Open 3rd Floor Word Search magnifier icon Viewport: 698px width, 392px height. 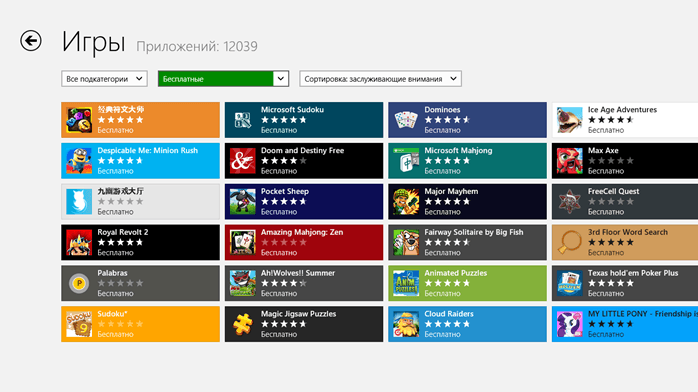click(569, 242)
